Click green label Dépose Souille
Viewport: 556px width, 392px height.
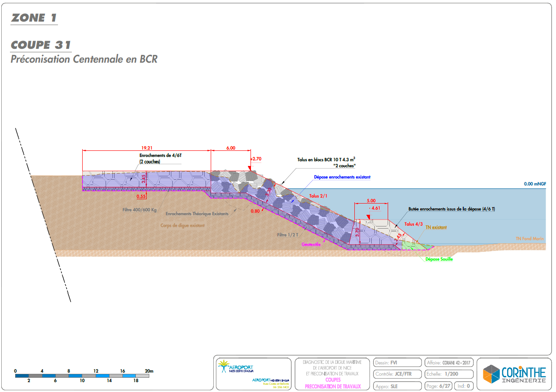click(439, 259)
